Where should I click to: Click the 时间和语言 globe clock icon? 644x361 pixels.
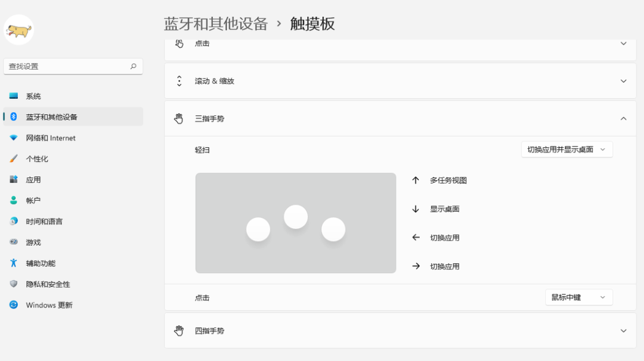click(14, 221)
